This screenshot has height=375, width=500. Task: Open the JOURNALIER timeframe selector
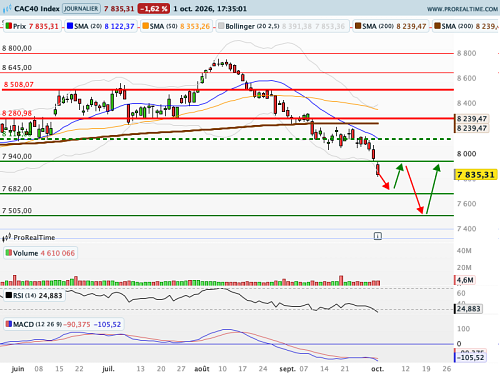(81, 9)
